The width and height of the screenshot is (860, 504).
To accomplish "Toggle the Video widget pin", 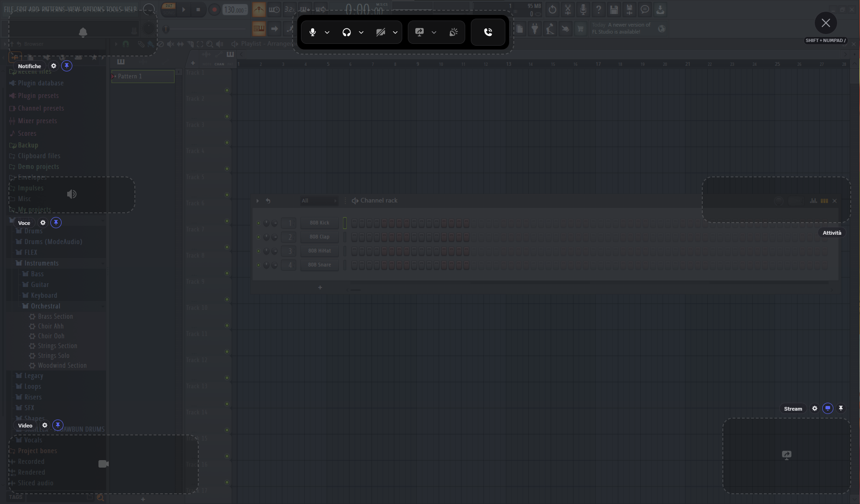I will click(x=58, y=425).
